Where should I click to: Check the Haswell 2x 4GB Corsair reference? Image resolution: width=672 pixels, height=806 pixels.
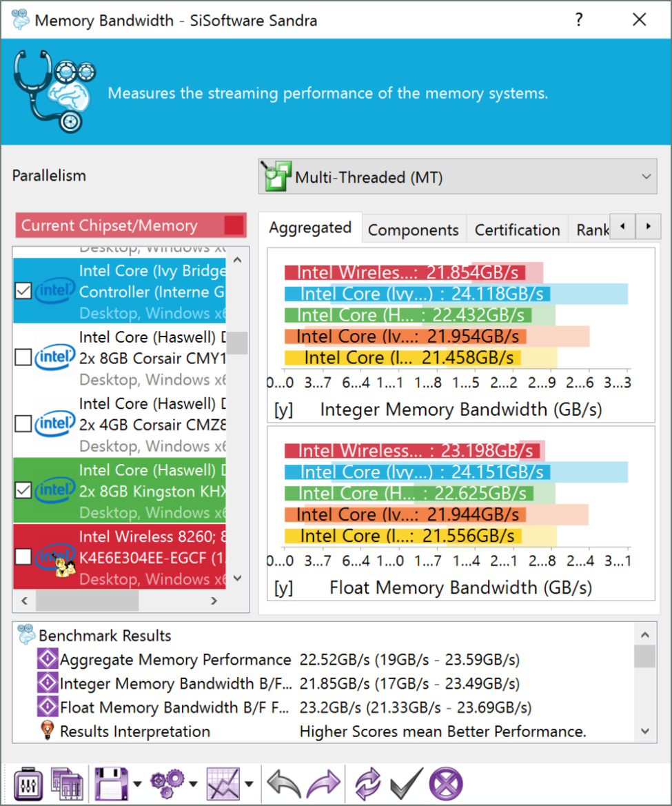pos(23,423)
